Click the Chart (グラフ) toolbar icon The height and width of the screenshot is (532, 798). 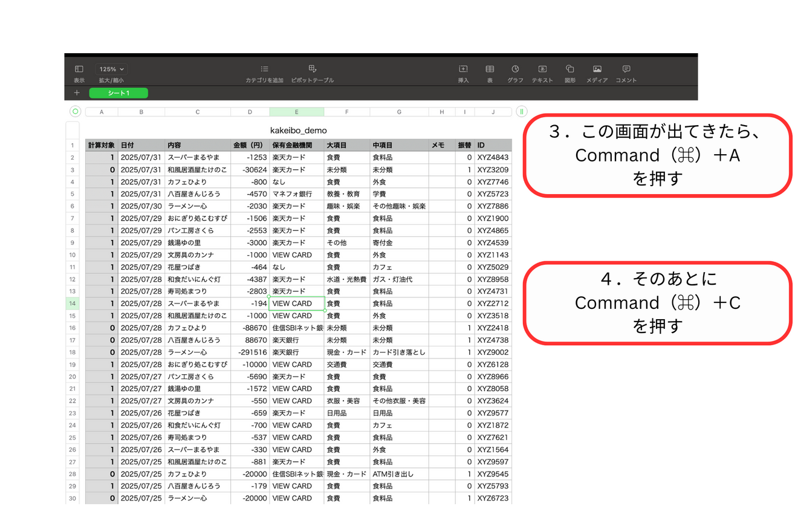tap(515, 69)
